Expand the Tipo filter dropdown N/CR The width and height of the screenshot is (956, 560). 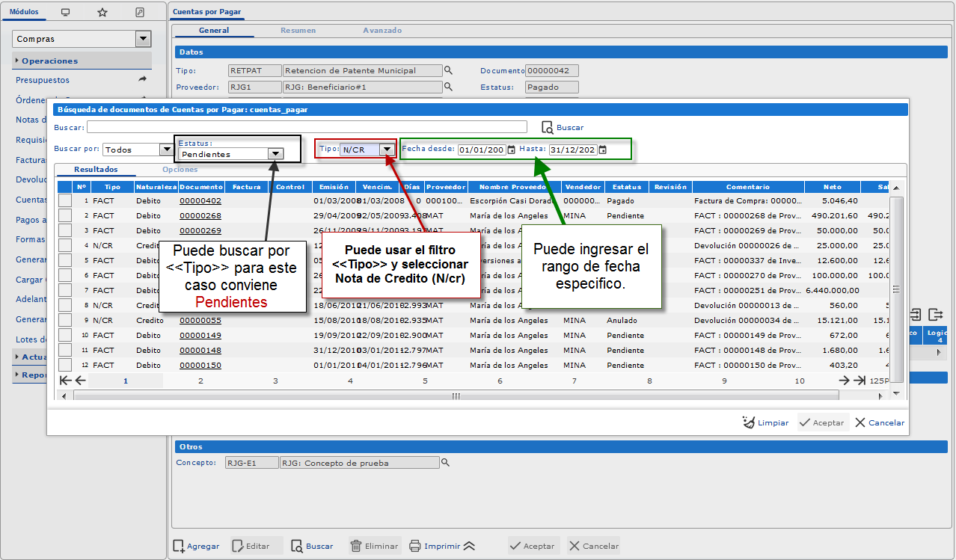[387, 150]
